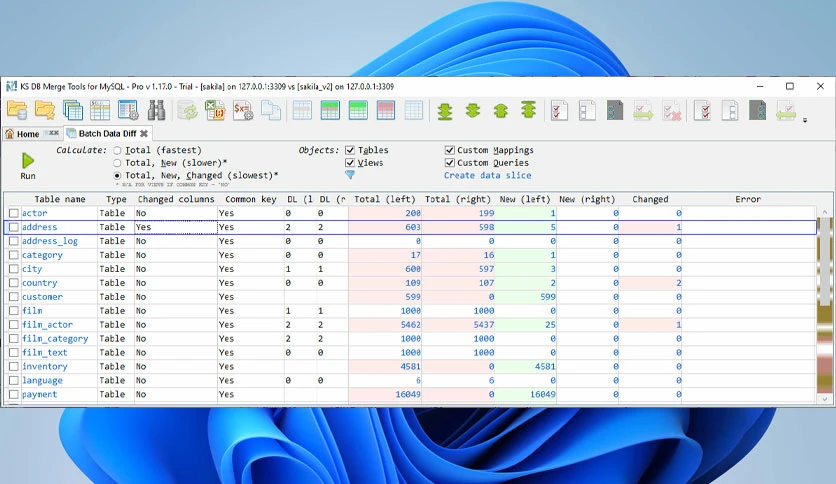Click the '603' total cell in address row
836x484 pixels.
[385, 227]
